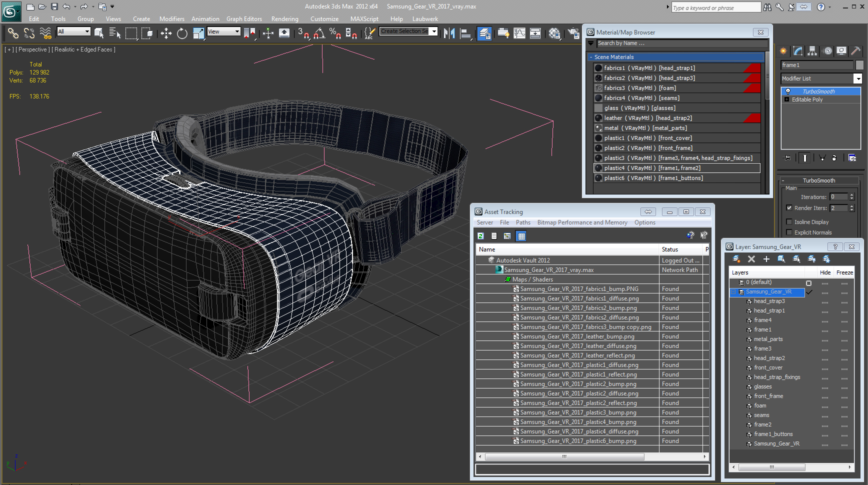868x485 pixels.
Task: Open the Create panel star icon
Action: (x=783, y=51)
